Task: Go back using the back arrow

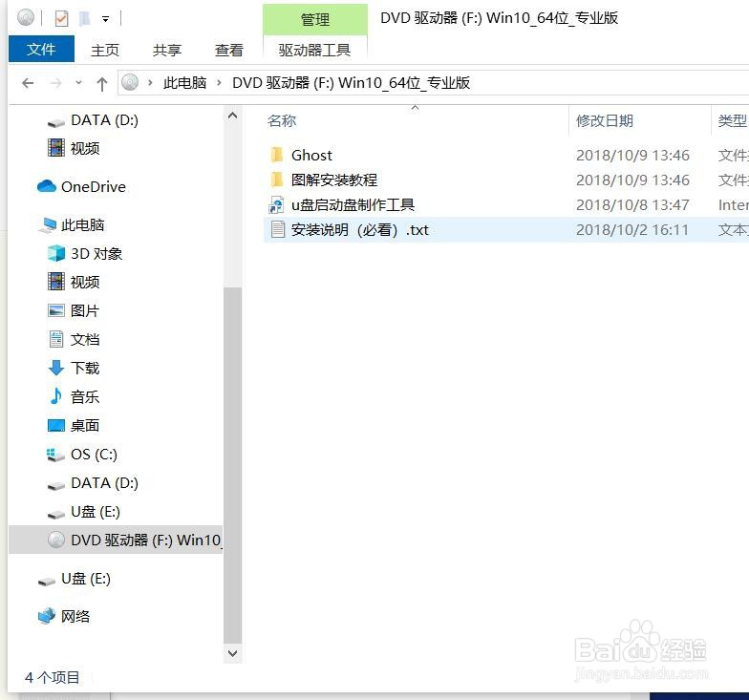Action: 29,84
